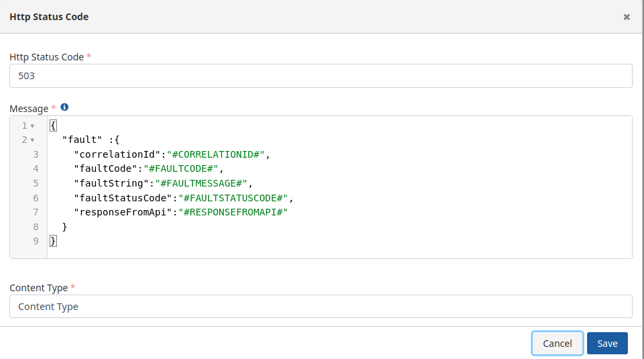Focus the Http Status Code field showing 503
This screenshot has width=644, height=359.
pyautogui.click(x=320, y=76)
